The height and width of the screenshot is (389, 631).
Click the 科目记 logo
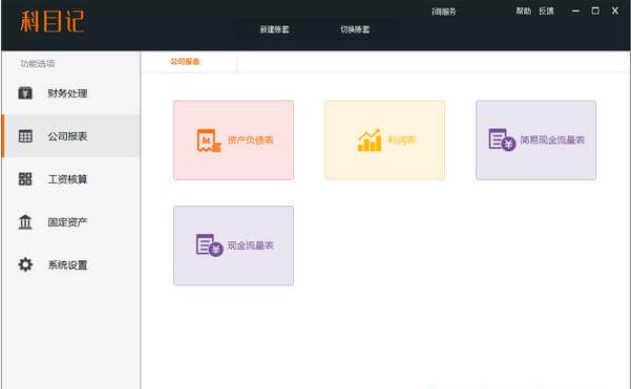[52, 21]
